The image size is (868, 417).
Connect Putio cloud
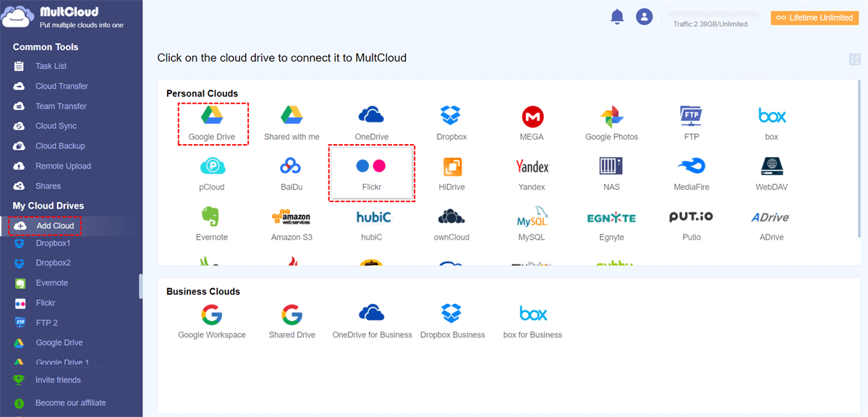click(692, 224)
